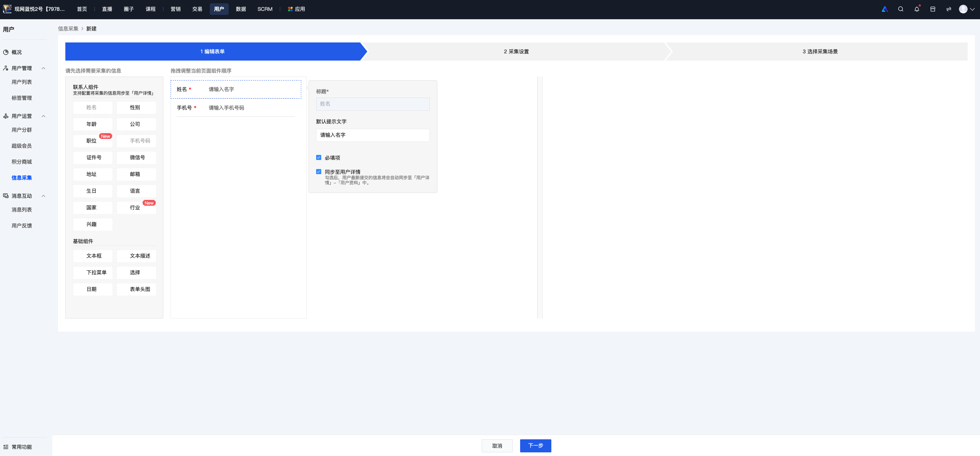Open SCRM in top navigation
This screenshot has height=456, width=980.
pyautogui.click(x=265, y=9)
